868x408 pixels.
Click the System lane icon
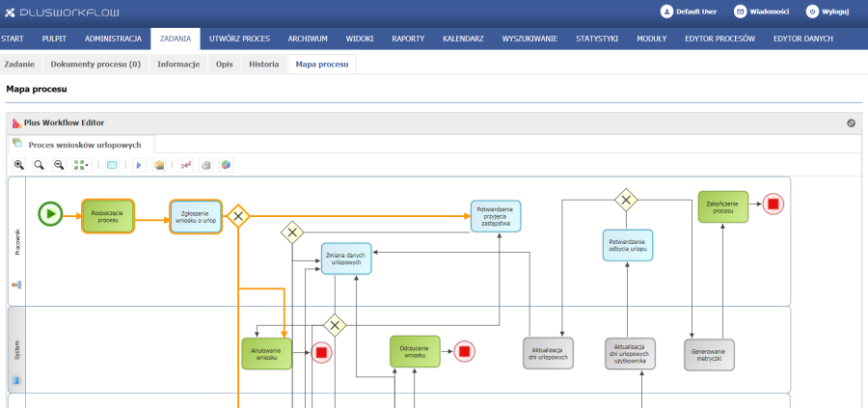click(16, 380)
